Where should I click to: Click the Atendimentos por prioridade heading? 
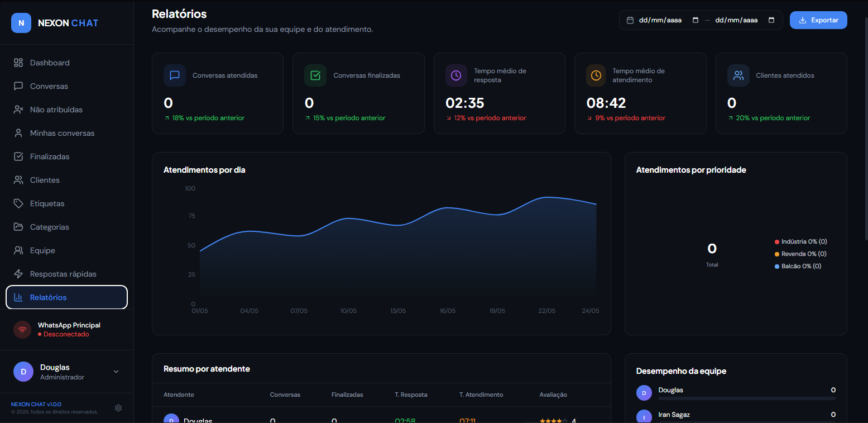point(691,170)
